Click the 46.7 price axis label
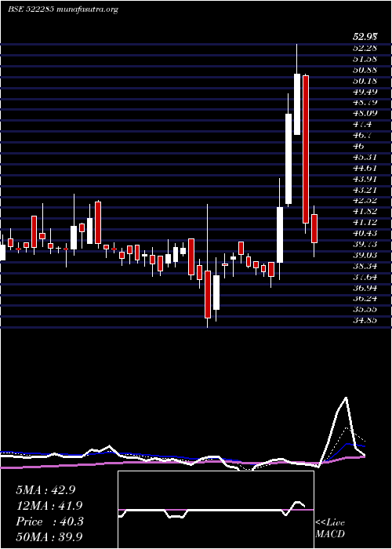Image resolution: width=392 pixels, height=549 pixels. [x=362, y=135]
